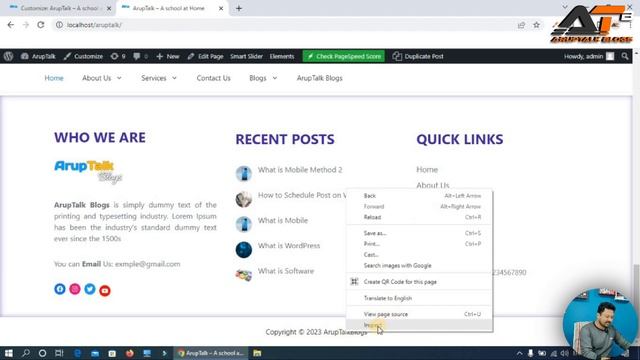Open the Windows Start menu
Viewport: 640px width, 360px height.
click(9, 353)
